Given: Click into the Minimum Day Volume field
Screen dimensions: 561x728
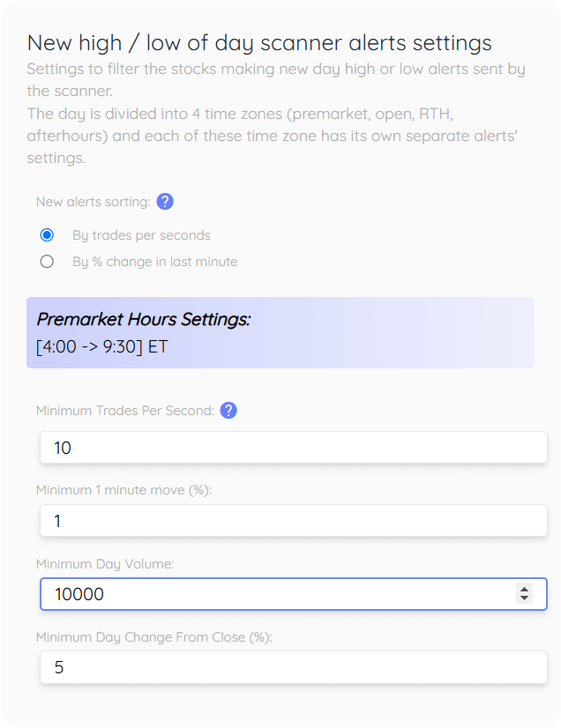Looking at the screenshot, I should click(x=293, y=594).
